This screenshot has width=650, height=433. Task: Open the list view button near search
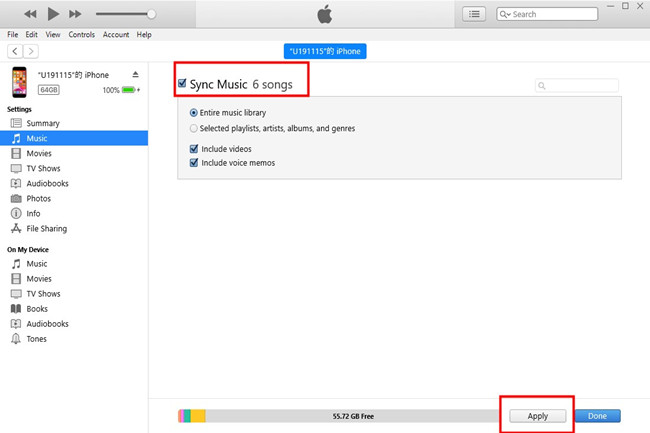pos(474,14)
